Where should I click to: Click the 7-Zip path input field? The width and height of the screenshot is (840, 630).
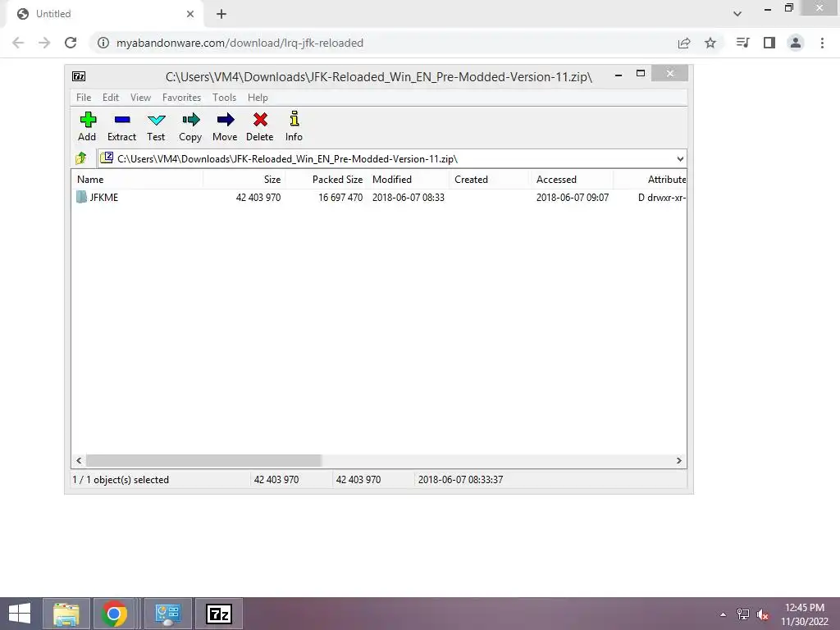(x=391, y=158)
